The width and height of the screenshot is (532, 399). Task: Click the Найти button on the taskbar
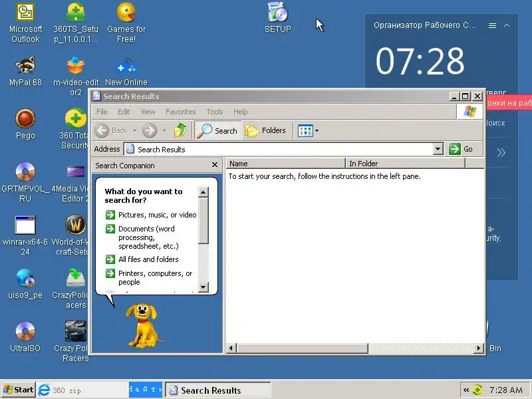[x=146, y=390]
